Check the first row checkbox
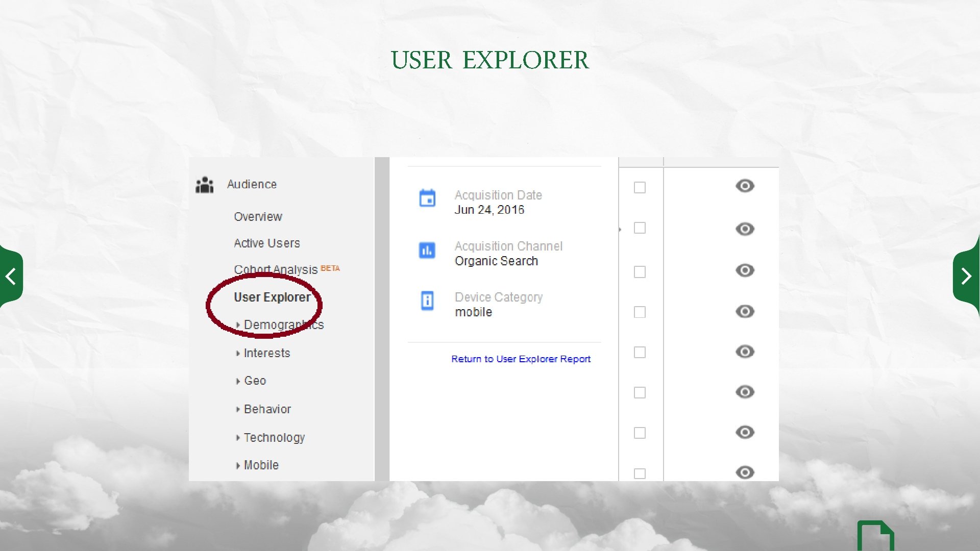The width and height of the screenshot is (980, 551). point(640,188)
